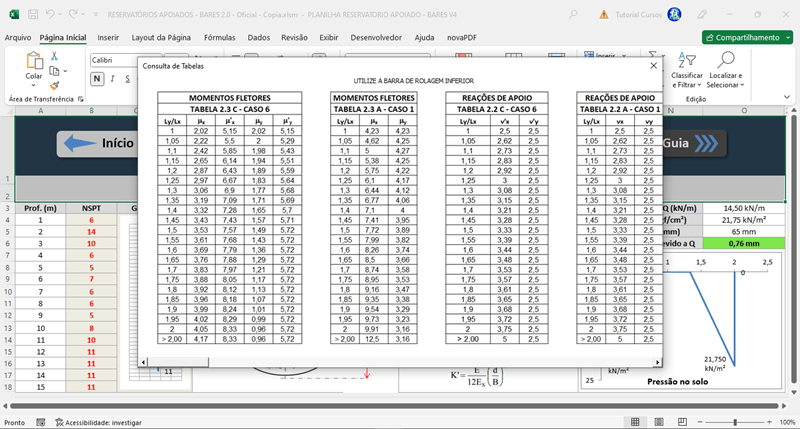Click the Undo arrow icon
This screenshot has height=429, width=800.
coord(50,14)
